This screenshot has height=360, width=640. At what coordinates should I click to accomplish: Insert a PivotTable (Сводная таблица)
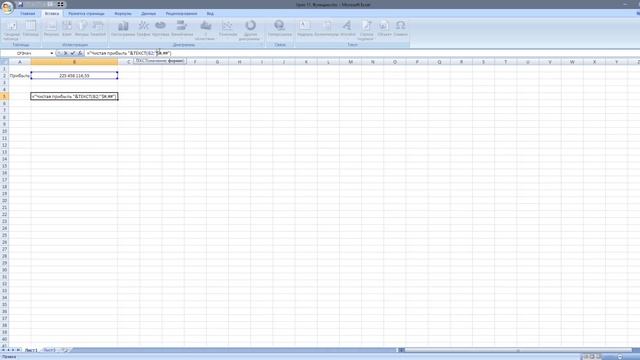tap(11, 30)
